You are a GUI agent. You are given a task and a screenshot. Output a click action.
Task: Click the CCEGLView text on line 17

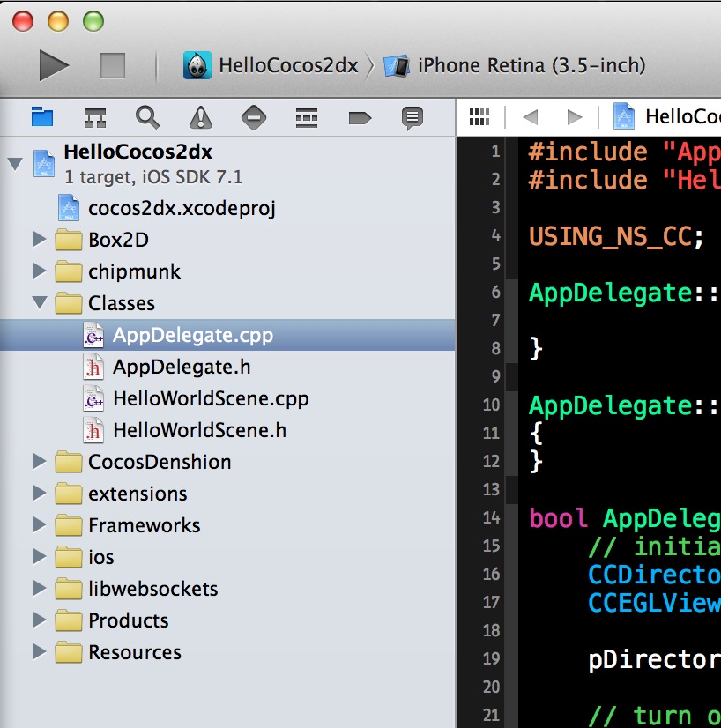[x=655, y=603]
